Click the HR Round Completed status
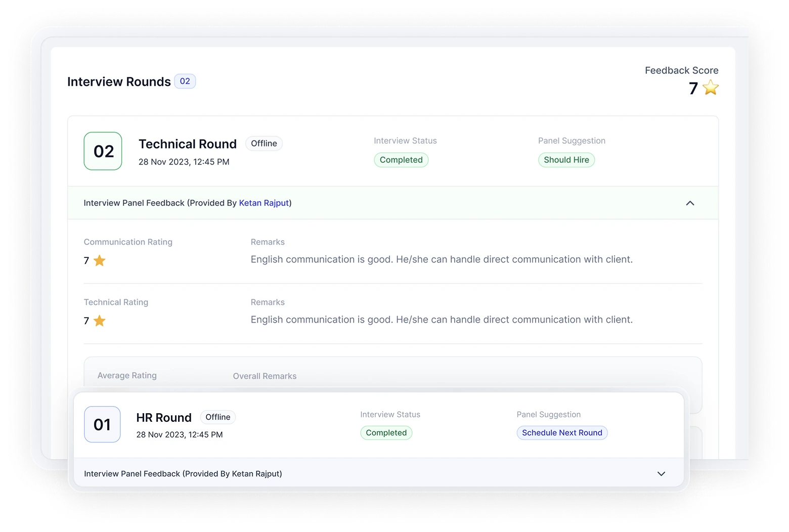The height and width of the screenshot is (532, 789). (x=386, y=433)
